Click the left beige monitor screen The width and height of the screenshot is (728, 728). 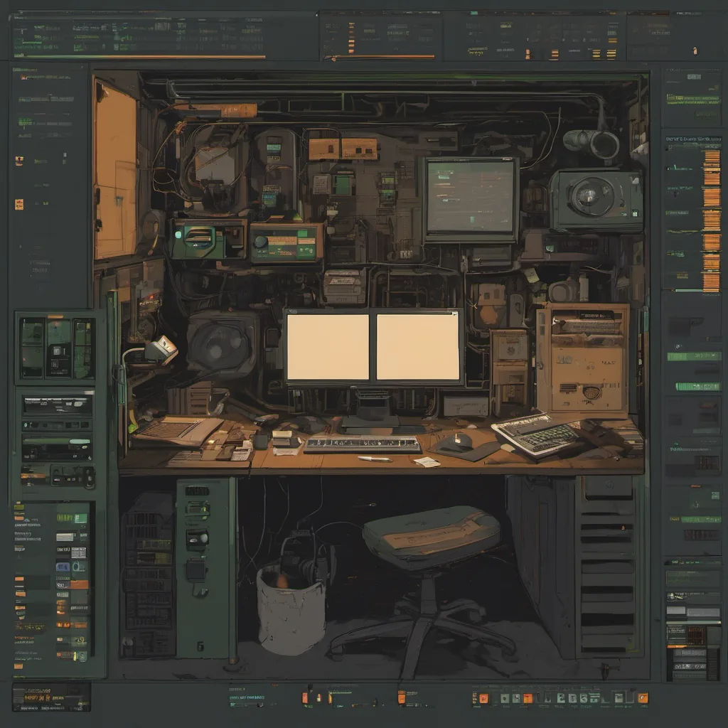coord(328,348)
